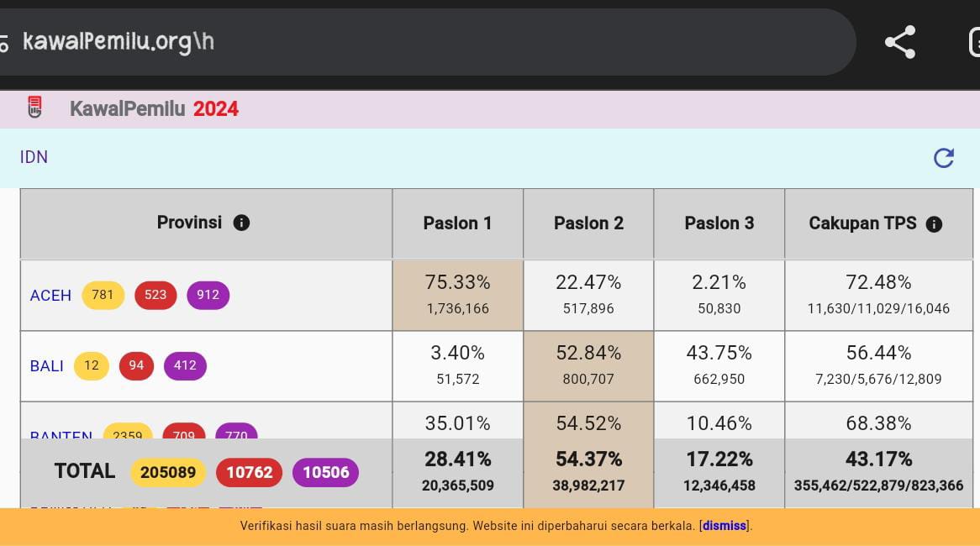Click the purple 912 badge for ACEH
The height and width of the screenshot is (546, 980).
click(x=208, y=295)
